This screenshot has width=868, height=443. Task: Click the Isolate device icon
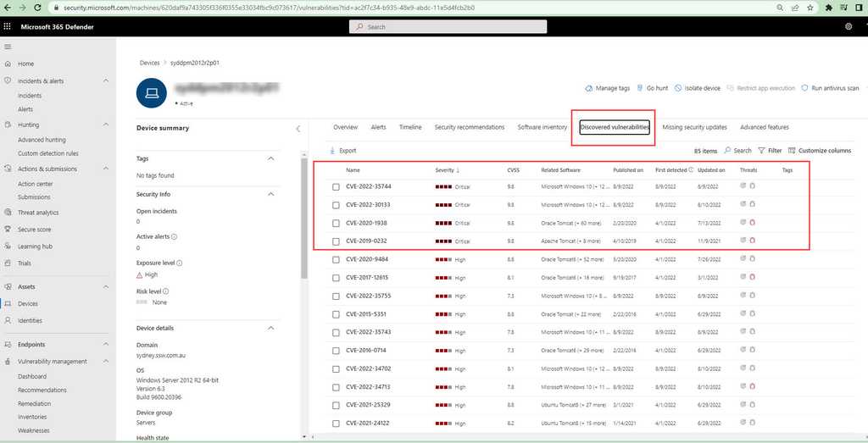coord(678,88)
